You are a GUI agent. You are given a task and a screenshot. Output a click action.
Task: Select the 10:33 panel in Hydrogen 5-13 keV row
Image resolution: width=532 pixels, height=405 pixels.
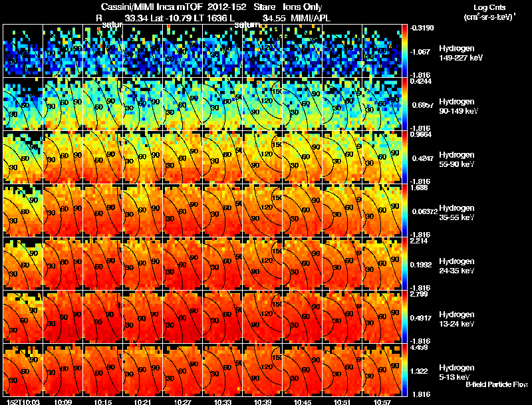click(x=223, y=370)
